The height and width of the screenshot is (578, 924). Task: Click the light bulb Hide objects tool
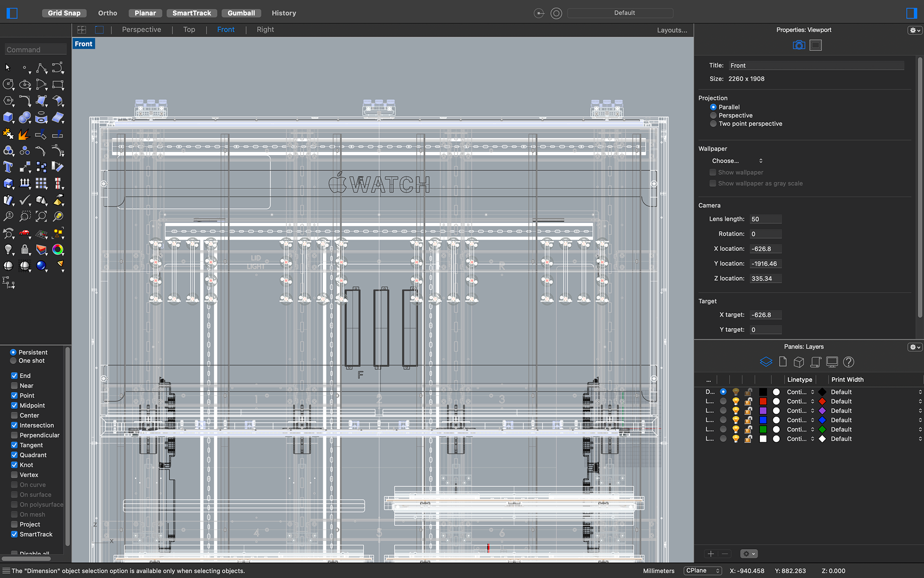(8, 250)
